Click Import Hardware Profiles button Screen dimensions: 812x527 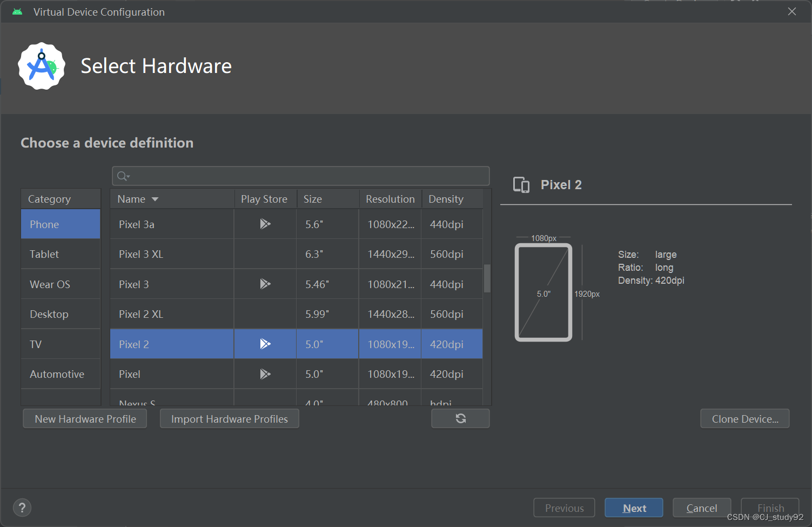pyautogui.click(x=230, y=419)
